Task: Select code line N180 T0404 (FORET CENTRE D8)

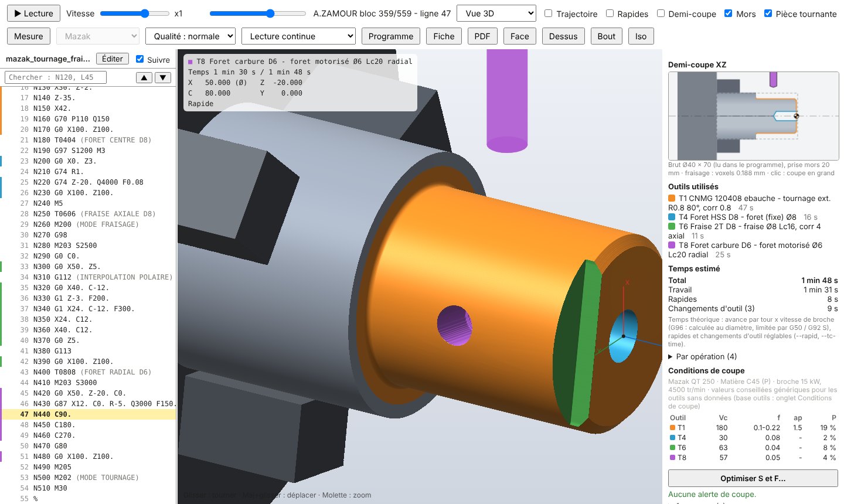Action: pyautogui.click(x=88, y=140)
